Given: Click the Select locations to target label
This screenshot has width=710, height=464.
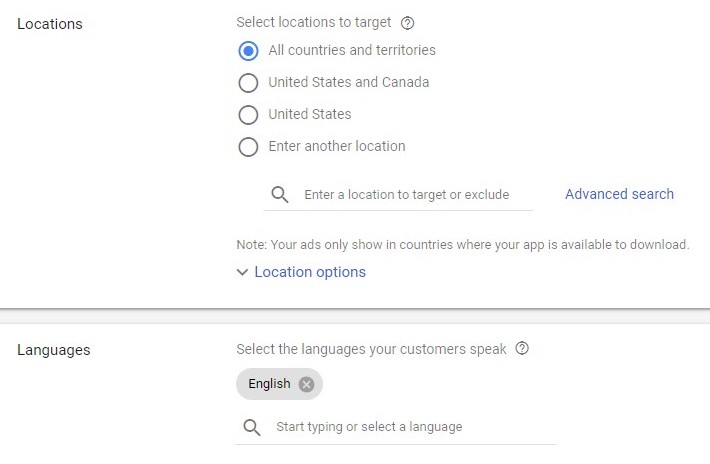Looking at the screenshot, I should 314,22.
